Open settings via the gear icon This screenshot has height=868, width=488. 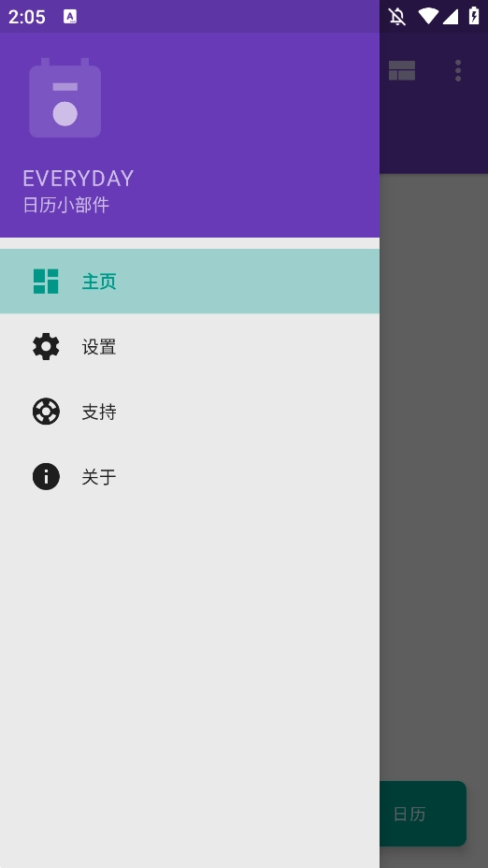pos(46,346)
